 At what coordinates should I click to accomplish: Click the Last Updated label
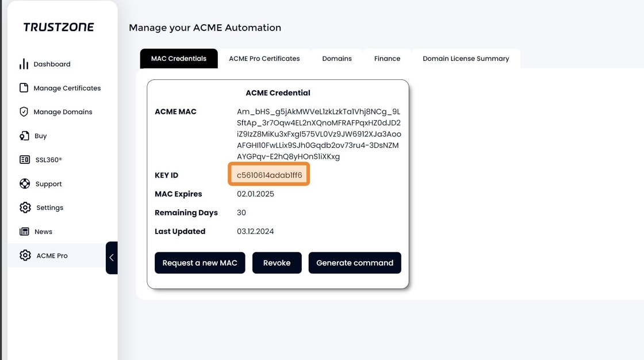click(180, 231)
